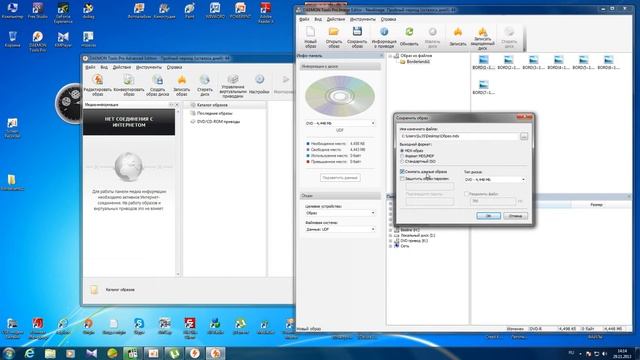Image resolution: width=640 pixels, height=360 pixels.
Task: Open the Целевое устройство dropdown
Action: (340, 213)
